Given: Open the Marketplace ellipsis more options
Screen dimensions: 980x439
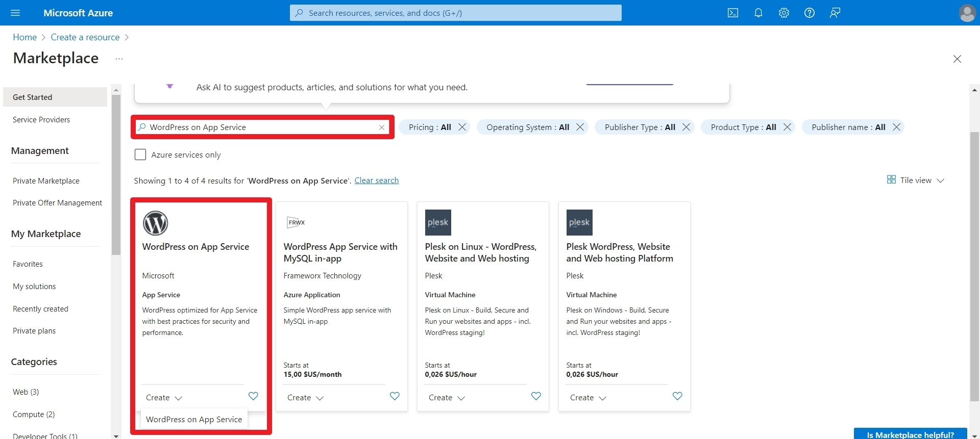Looking at the screenshot, I should [x=119, y=59].
